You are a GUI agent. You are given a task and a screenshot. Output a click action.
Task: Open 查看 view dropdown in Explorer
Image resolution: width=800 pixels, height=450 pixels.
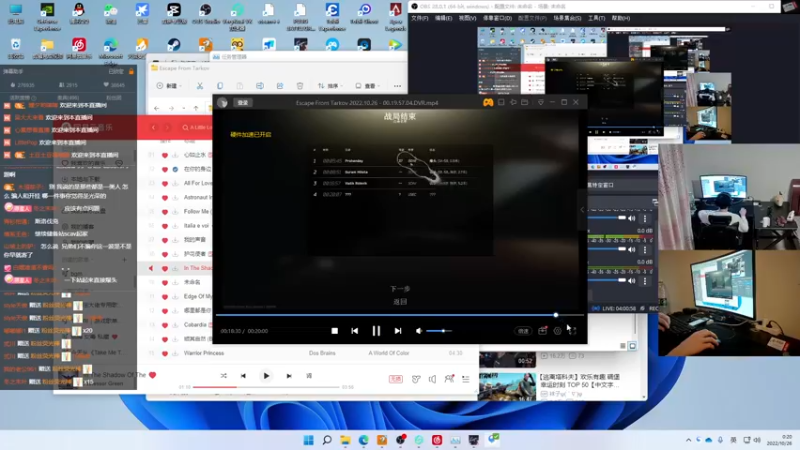point(367,86)
